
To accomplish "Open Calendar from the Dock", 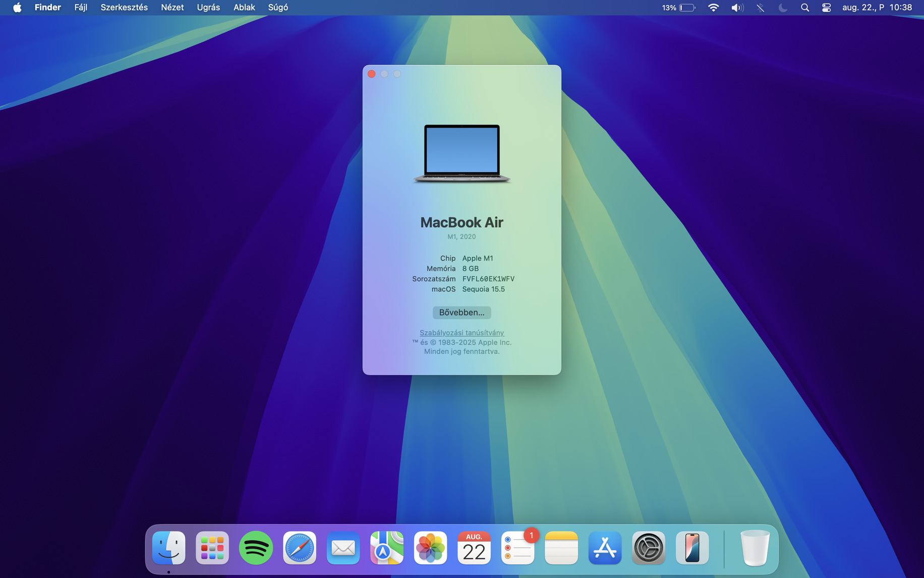I will 474,548.
